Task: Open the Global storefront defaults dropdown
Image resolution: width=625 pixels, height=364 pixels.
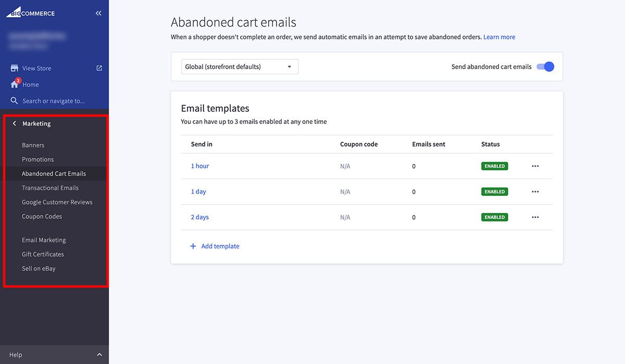Action: pyautogui.click(x=239, y=66)
